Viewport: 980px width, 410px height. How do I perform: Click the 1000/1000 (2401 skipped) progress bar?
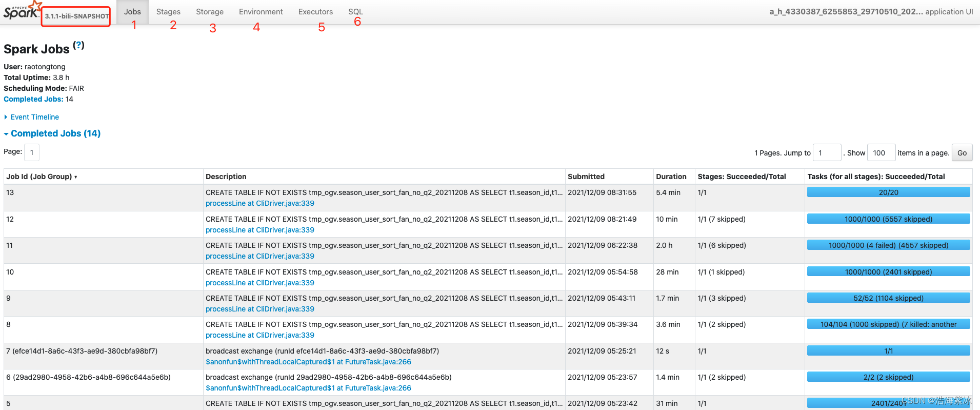888,272
